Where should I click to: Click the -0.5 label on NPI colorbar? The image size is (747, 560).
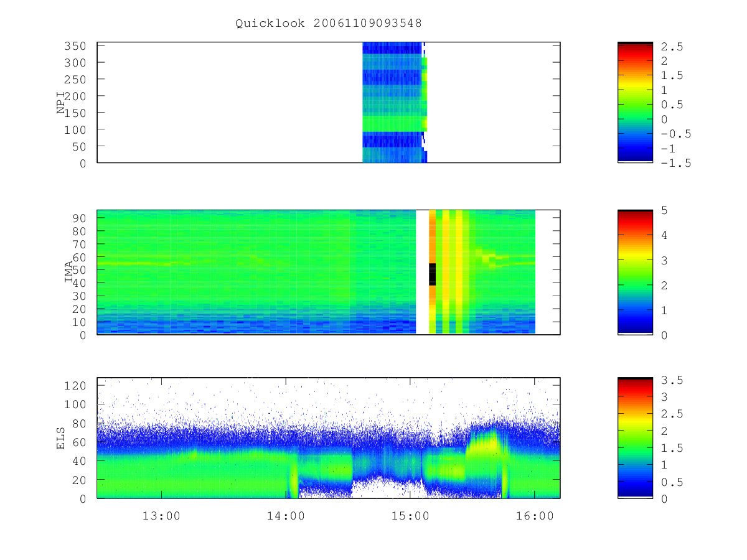coord(677,134)
